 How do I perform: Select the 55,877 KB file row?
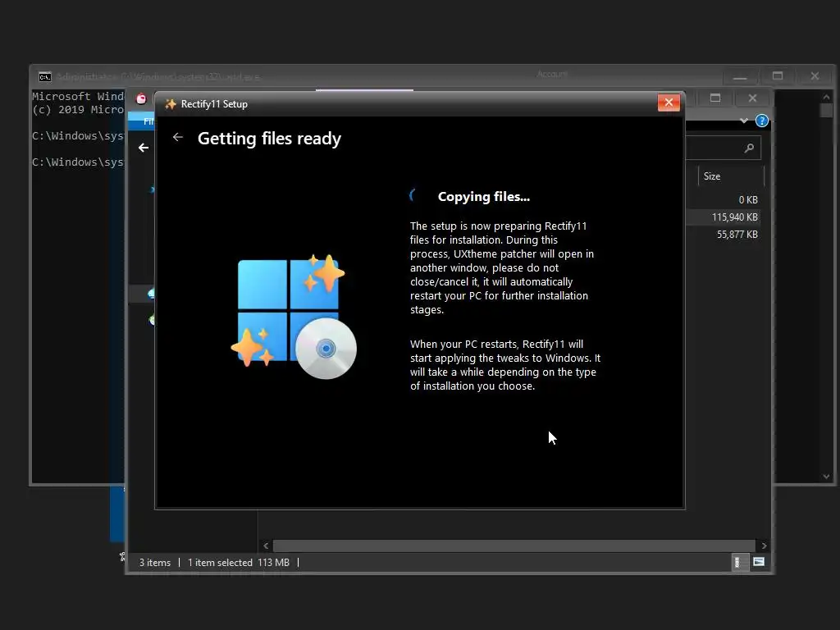tap(724, 234)
